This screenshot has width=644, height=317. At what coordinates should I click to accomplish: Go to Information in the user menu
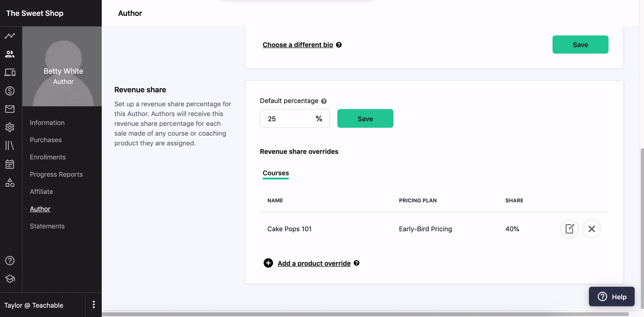[47, 123]
